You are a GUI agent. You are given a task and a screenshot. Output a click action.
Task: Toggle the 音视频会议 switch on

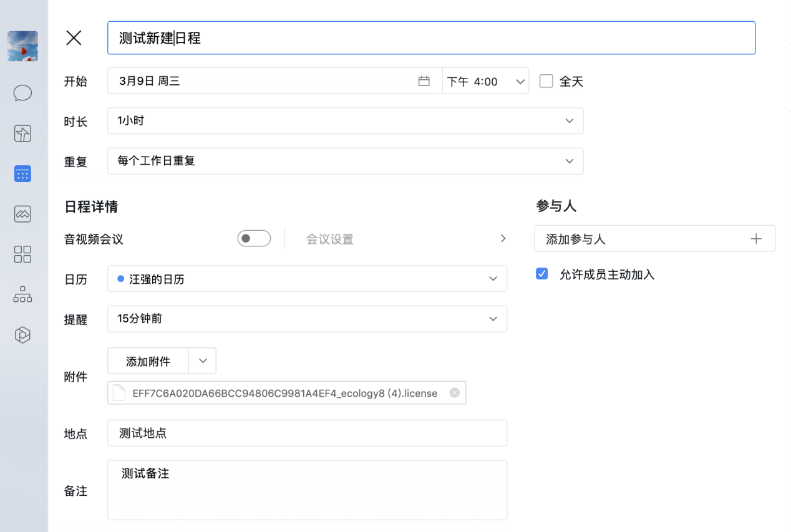click(254, 238)
